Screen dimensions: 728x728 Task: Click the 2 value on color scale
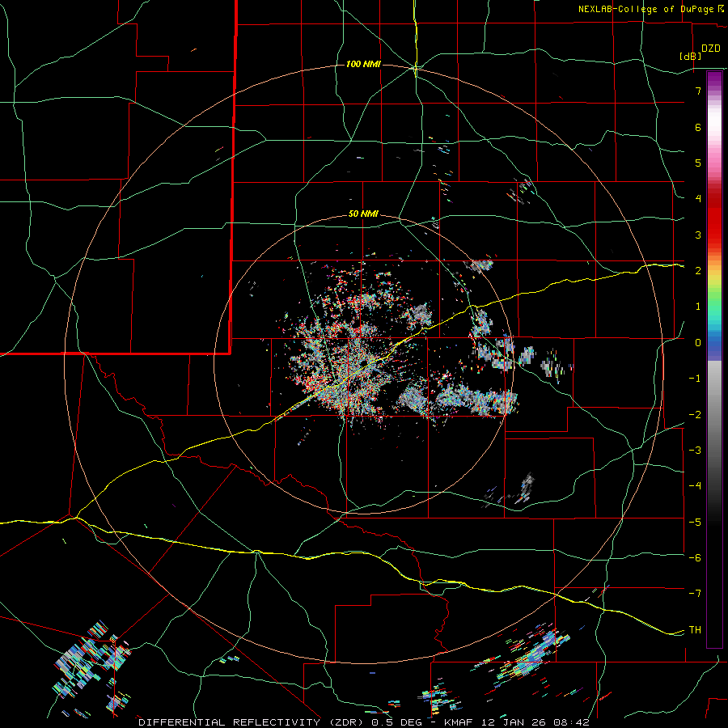[x=698, y=271]
